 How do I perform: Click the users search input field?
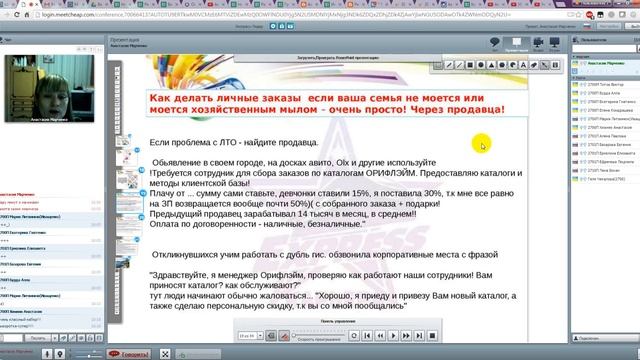[604, 49]
